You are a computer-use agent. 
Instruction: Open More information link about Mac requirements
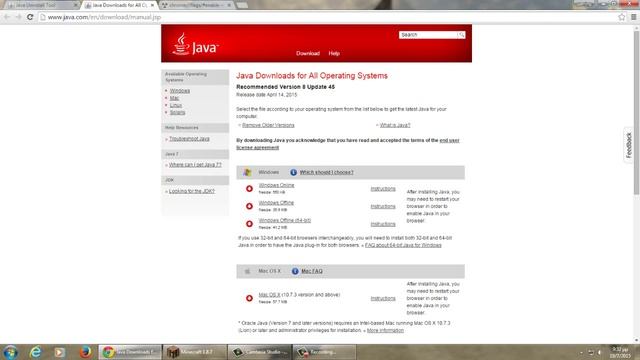pos(385,331)
